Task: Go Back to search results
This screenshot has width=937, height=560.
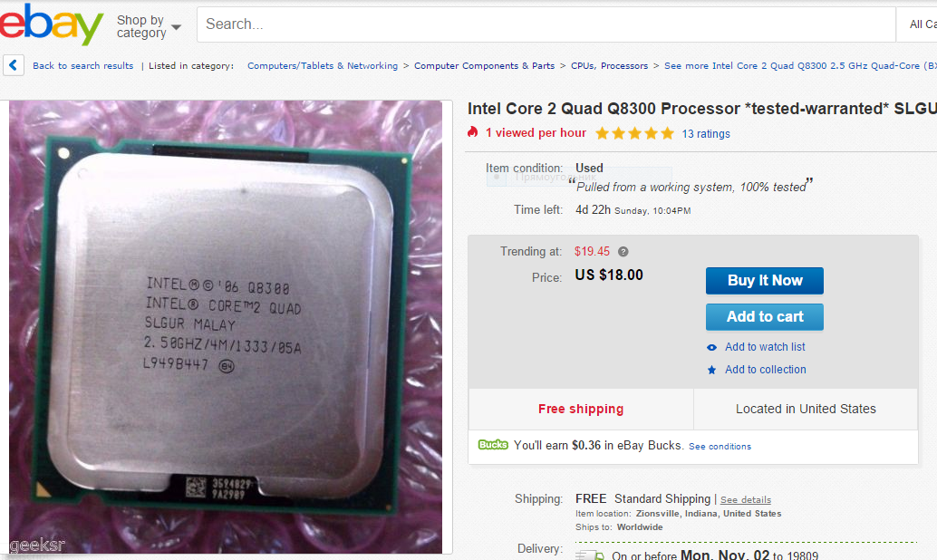Action: 83,66
